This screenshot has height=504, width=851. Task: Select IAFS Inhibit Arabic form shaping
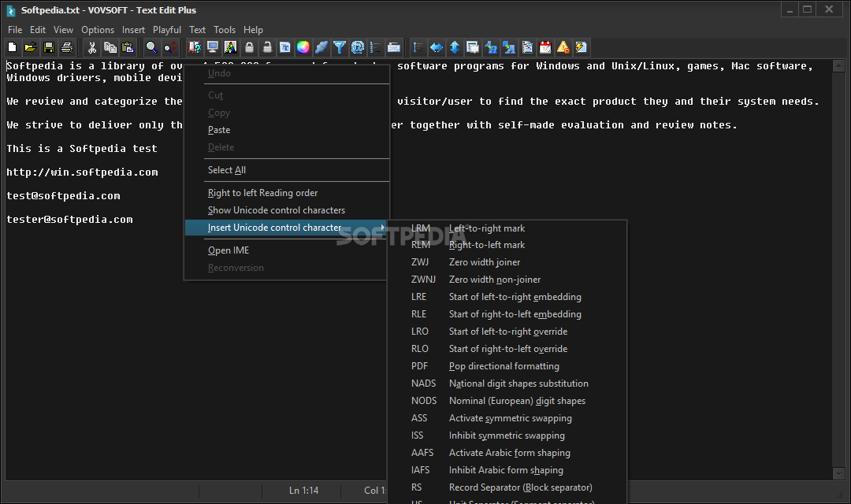[507, 470]
